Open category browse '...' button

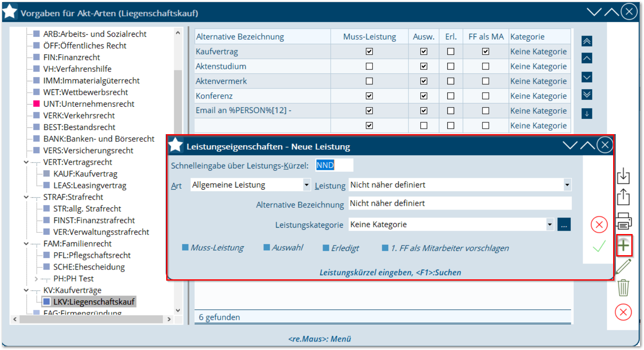[564, 224]
